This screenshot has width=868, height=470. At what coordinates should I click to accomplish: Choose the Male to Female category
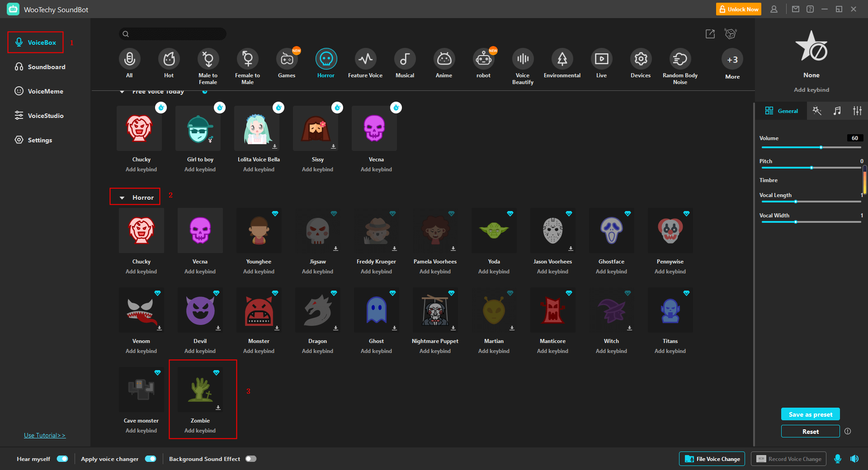pyautogui.click(x=208, y=59)
